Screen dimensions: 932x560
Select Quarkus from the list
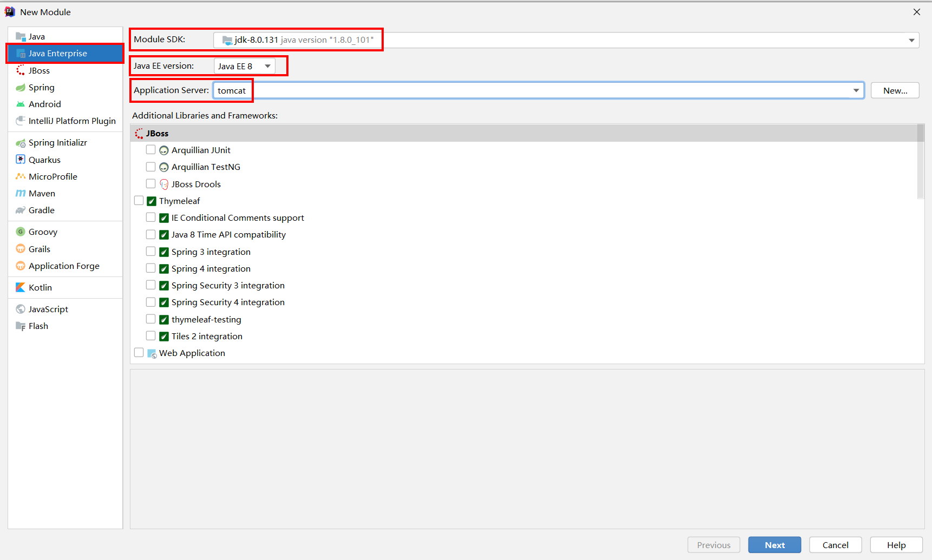click(x=65, y=160)
